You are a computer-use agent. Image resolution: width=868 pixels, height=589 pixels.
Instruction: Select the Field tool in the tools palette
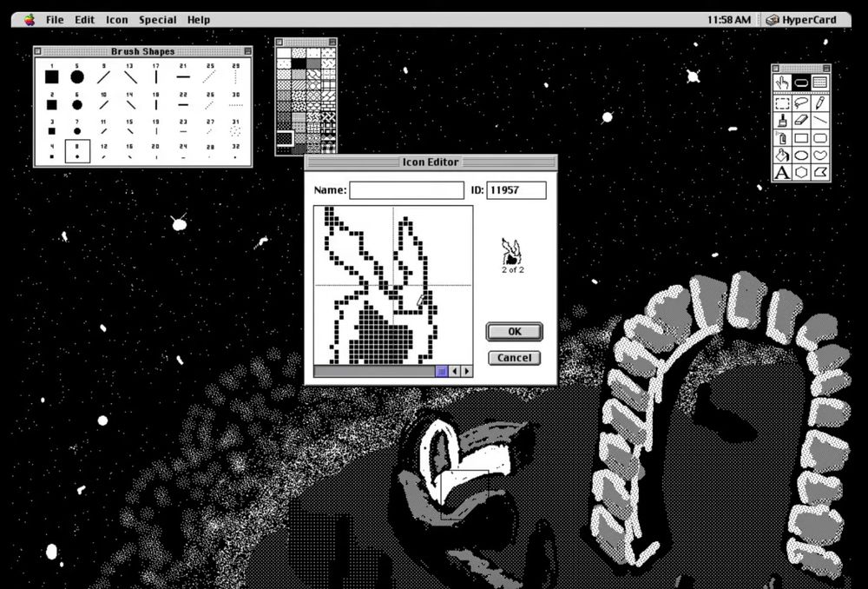820,83
